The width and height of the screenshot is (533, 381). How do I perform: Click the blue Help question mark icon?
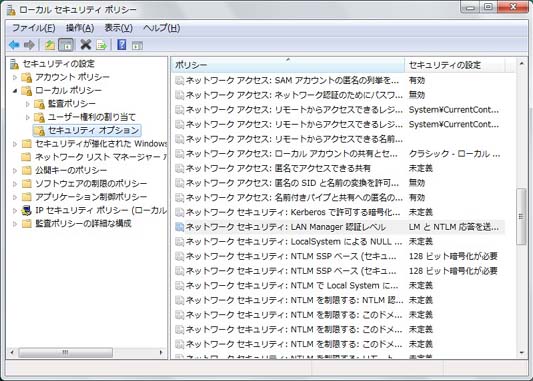pos(122,45)
